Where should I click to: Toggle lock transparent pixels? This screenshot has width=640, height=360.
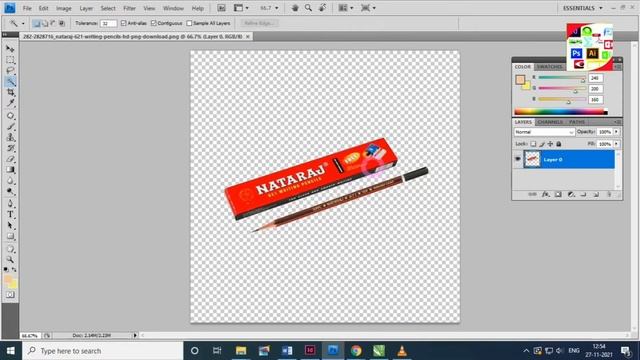[533, 144]
